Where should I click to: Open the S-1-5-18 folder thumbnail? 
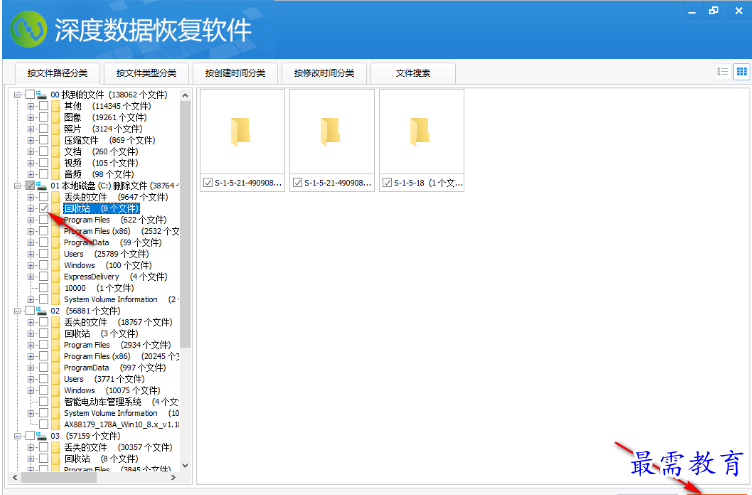(x=422, y=132)
